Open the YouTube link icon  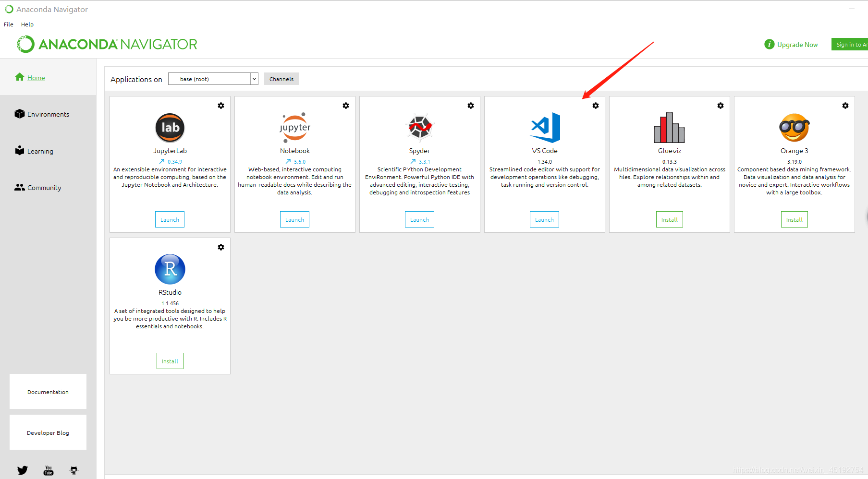[49, 470]
